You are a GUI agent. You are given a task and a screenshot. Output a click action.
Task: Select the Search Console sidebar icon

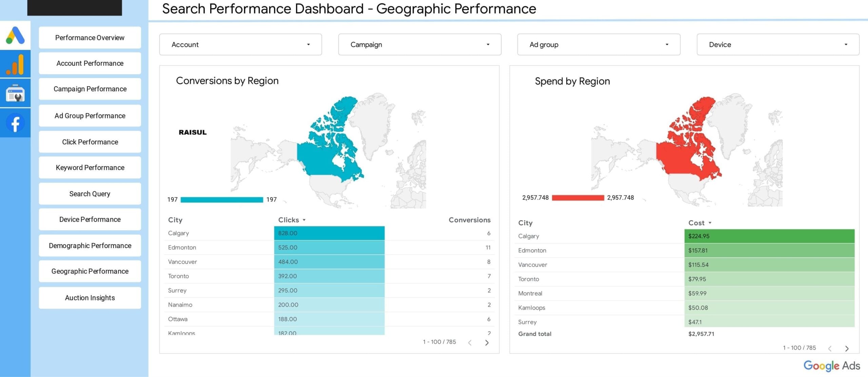click(15, 93)
